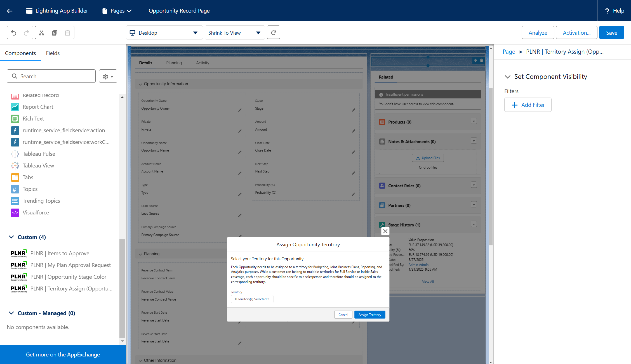The image size is (631, 364).
Task: Click the copy icon in toolbar
Action: click(55, 33)
